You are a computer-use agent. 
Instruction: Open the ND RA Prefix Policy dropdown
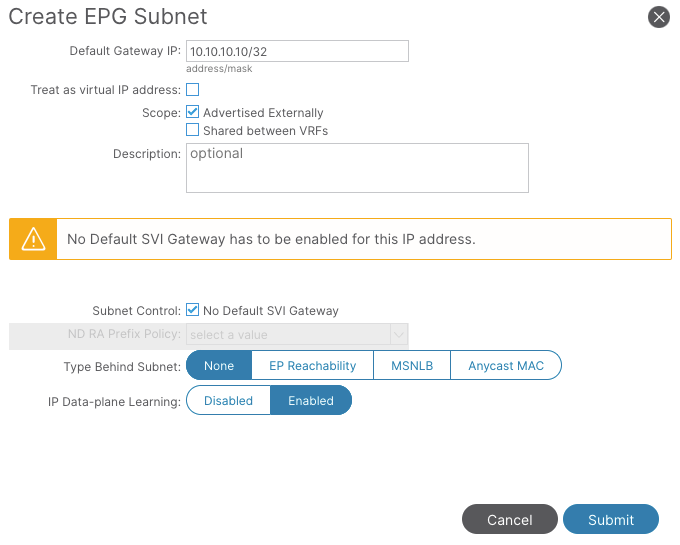click(x=297, y=335)
